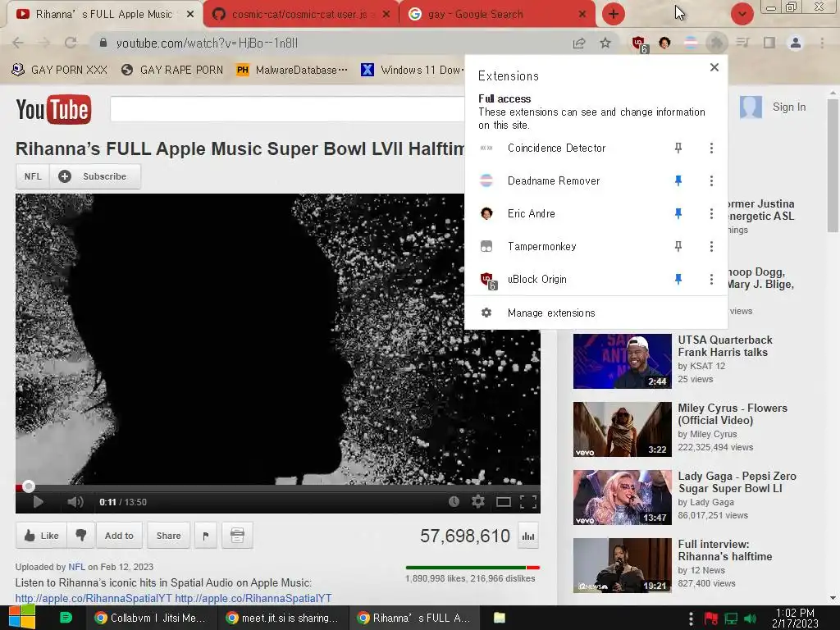Click the system tray volume icon
This screenshot has width=840, height=630.
point(751,619)
